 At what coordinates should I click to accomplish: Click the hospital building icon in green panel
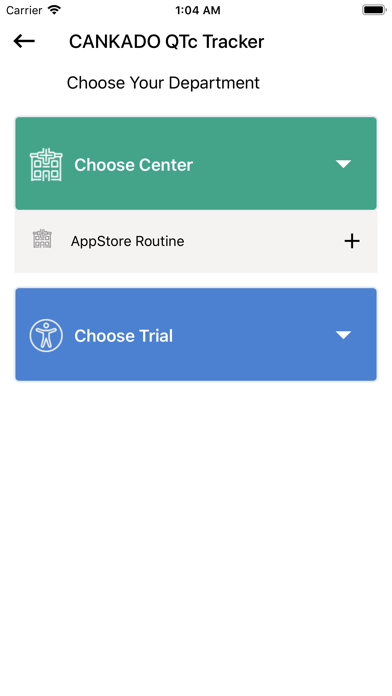point(46,165)
